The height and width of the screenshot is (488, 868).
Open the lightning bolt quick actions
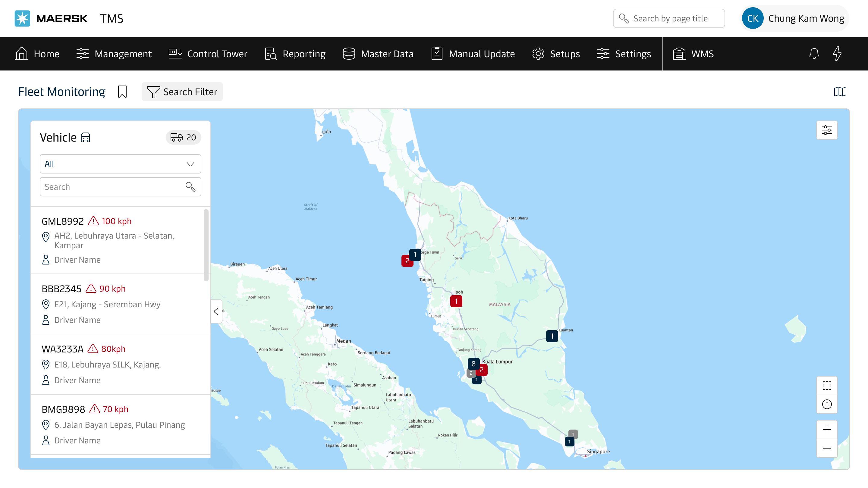(x=837, y=54)
